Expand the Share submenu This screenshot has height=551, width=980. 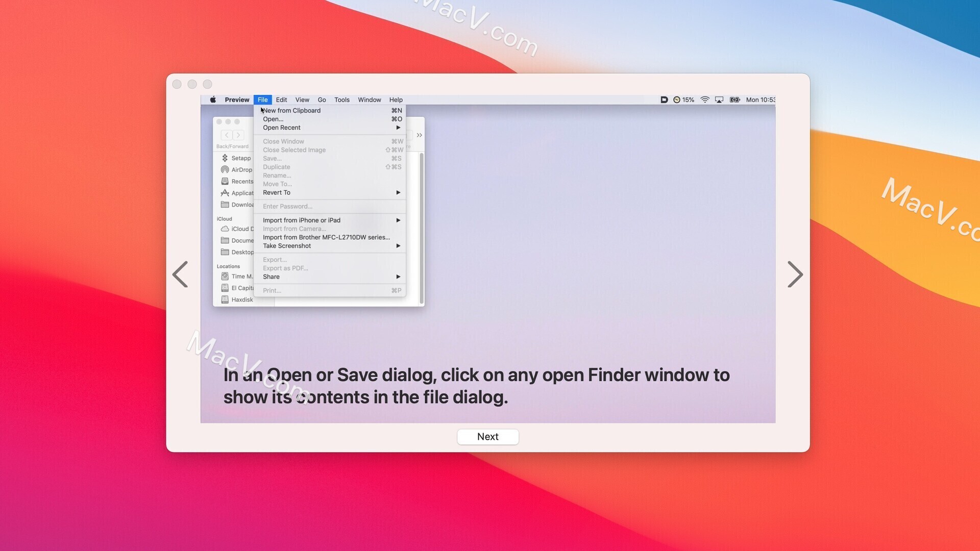[330, 277]
